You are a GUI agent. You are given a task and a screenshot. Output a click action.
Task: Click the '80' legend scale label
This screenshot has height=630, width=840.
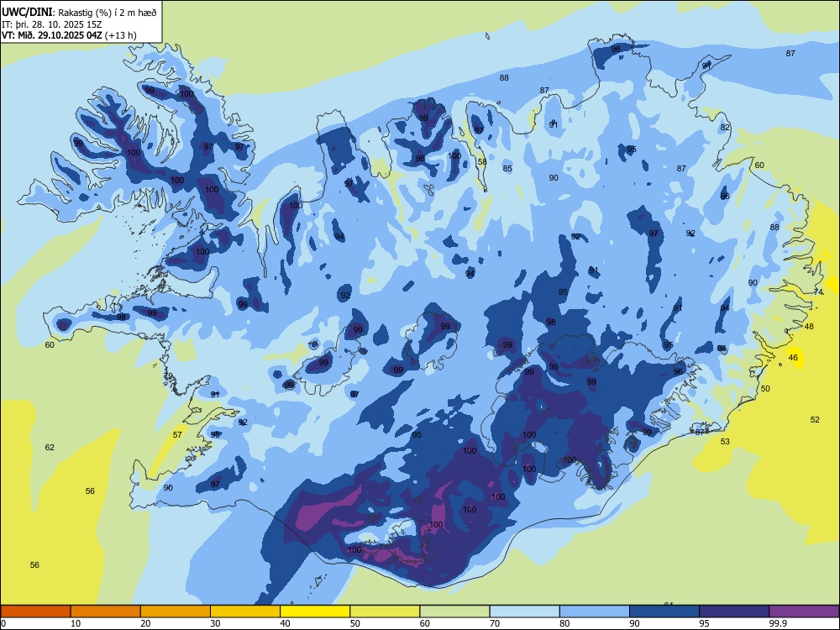tap(564, 623)
